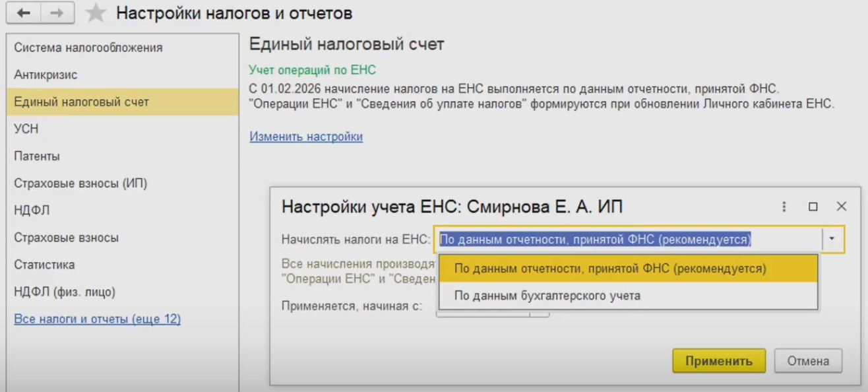Image resolution: width=868 pixels, height=392 pixels.
Task: Go to "Антикризис" section
Action: (x=46, y=75)
